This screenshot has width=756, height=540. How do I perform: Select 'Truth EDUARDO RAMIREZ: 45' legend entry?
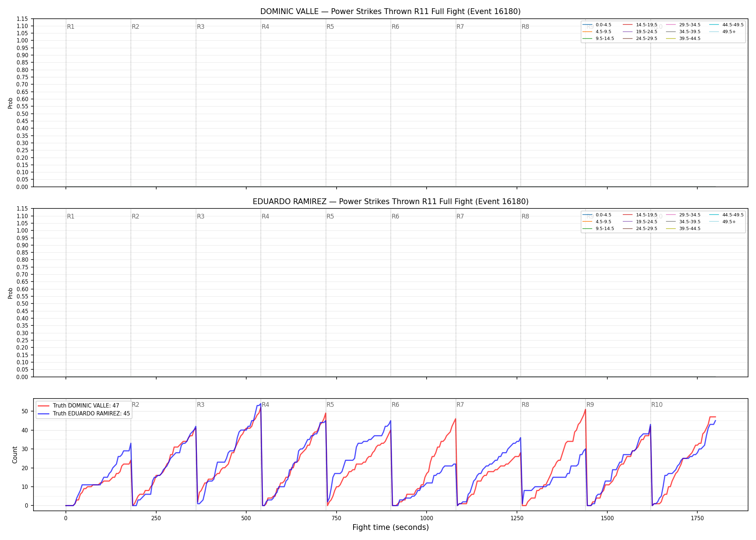pos(91,414)
